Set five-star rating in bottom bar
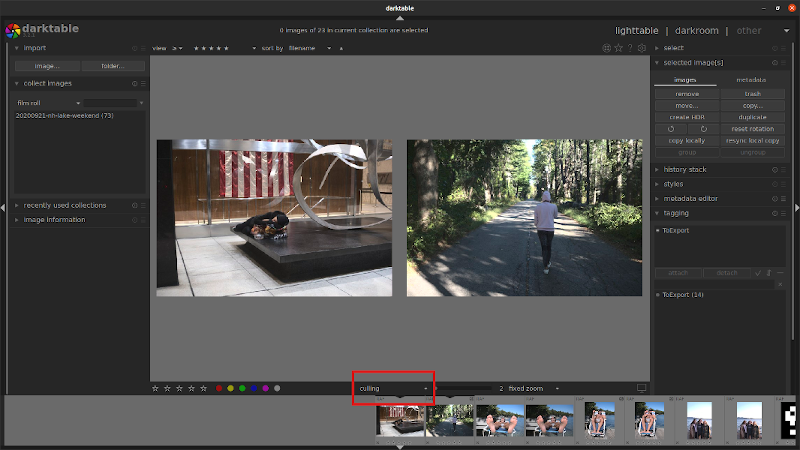 204,388
